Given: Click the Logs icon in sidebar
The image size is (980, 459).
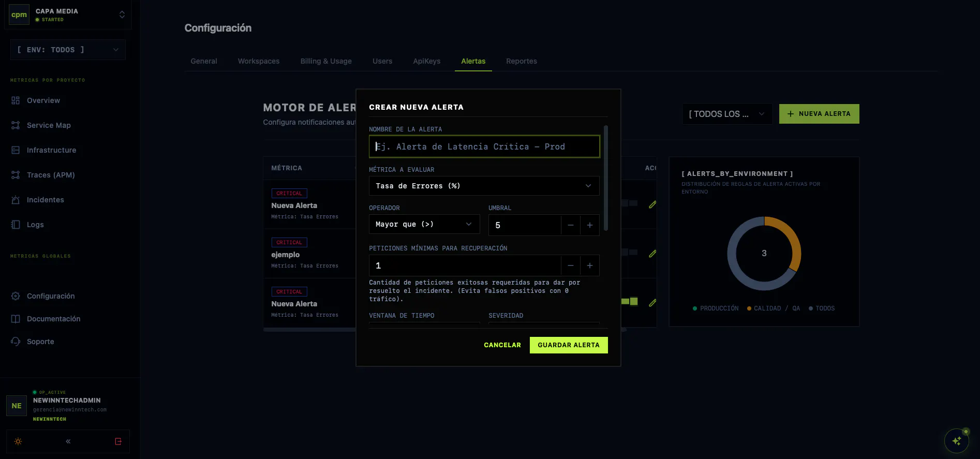Looking at the screenshot, I should 16,225.
